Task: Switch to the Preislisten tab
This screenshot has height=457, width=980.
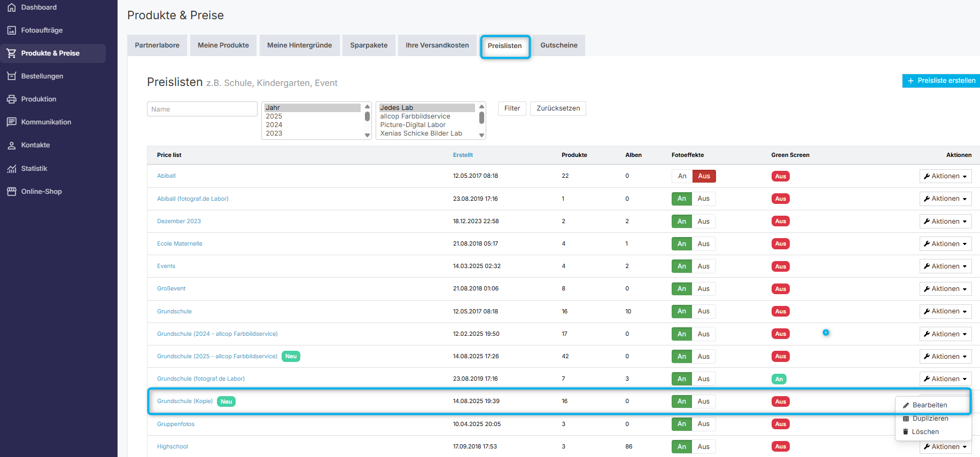Action: pos(505,46)
